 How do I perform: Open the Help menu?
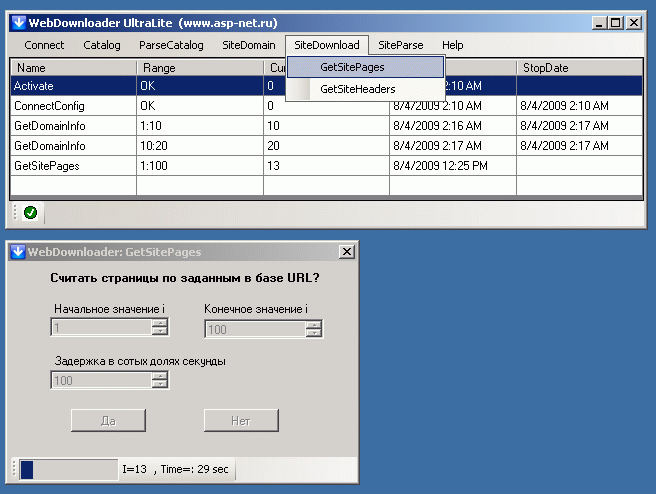click(x=452, y=45)
